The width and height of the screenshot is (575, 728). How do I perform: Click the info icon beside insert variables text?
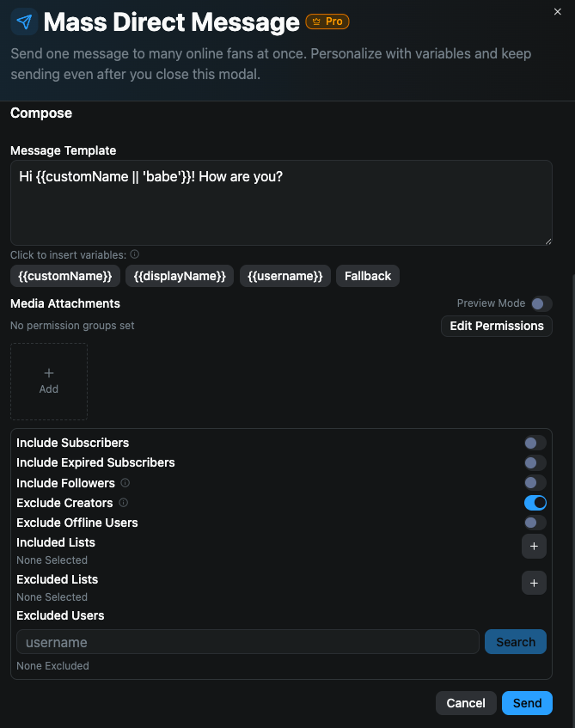coord(135,254)
